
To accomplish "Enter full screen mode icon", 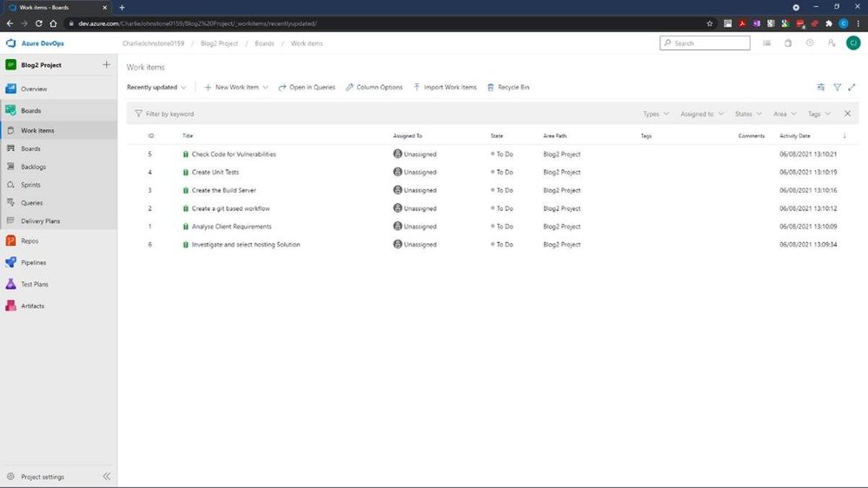I will click(852, 87).
